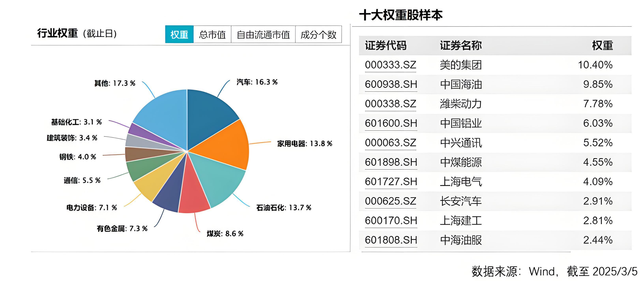
Task: Select the 美的集团 name cell
Action: click(461, 65)
